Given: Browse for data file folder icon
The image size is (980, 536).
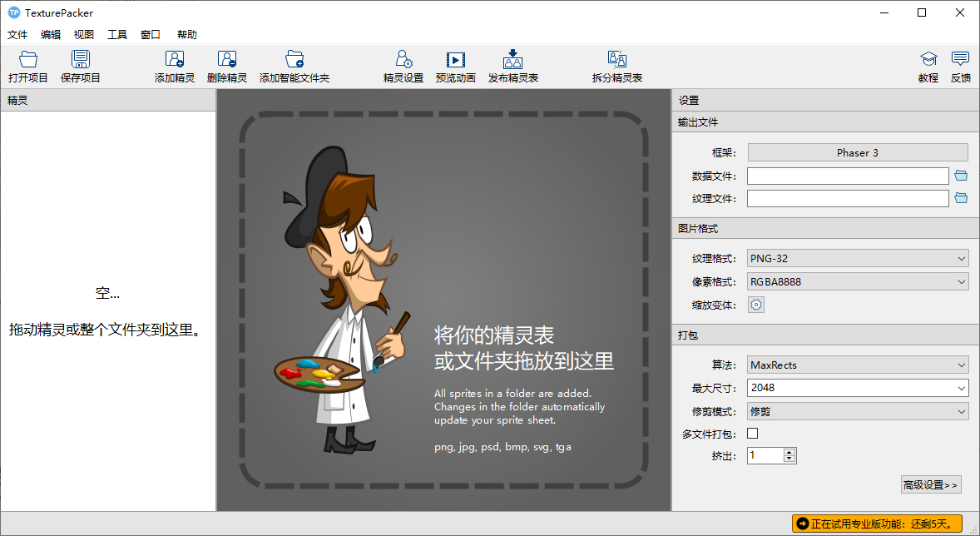Looking at the screenshot, I should 961,176.
